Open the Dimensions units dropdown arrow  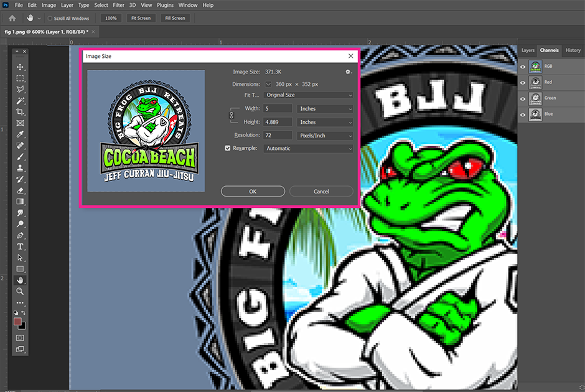click(x=268, y=84)
